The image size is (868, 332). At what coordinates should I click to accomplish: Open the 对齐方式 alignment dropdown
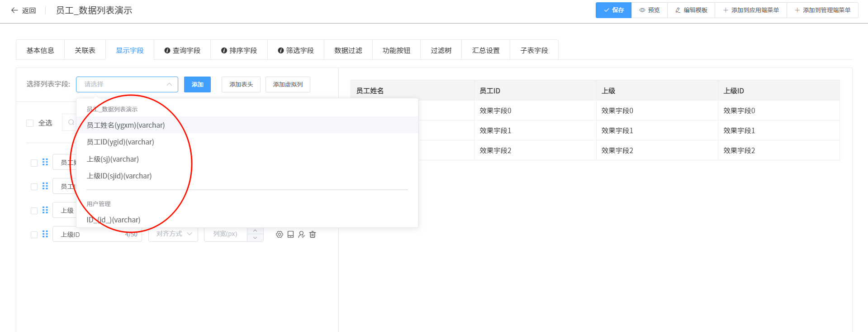tap(173, 234)
